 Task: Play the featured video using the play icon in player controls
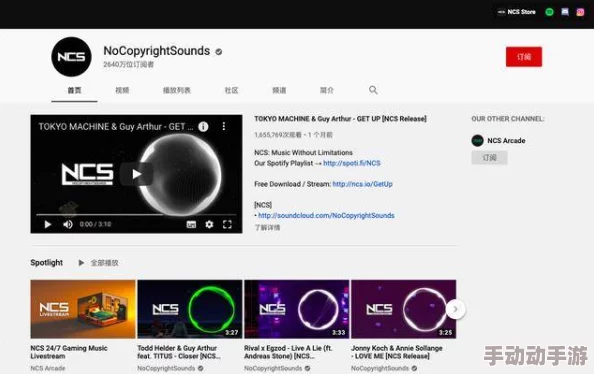click(48, 224)
